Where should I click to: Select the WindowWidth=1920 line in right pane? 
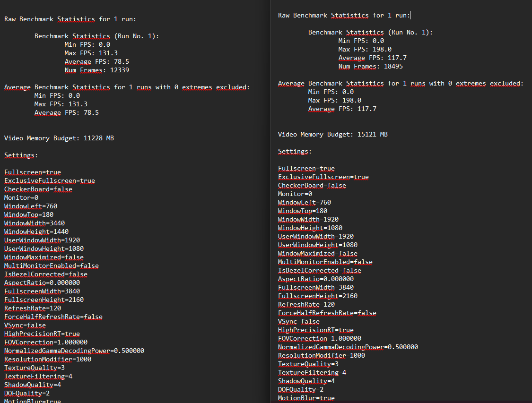pyautogui.click(x=308, y=220)
